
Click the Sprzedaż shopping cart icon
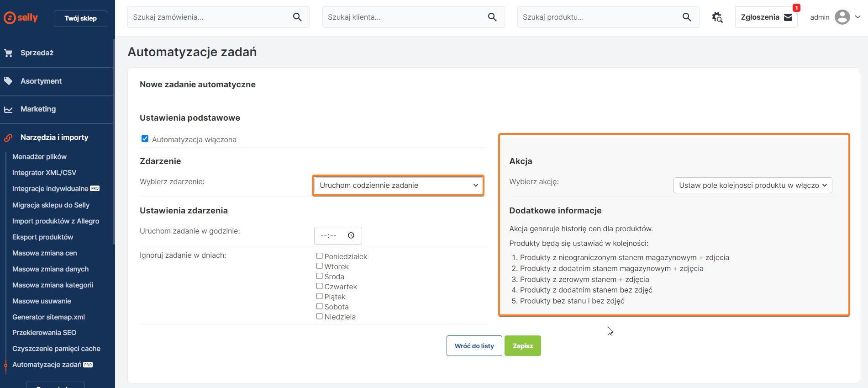tap(8, 53)
